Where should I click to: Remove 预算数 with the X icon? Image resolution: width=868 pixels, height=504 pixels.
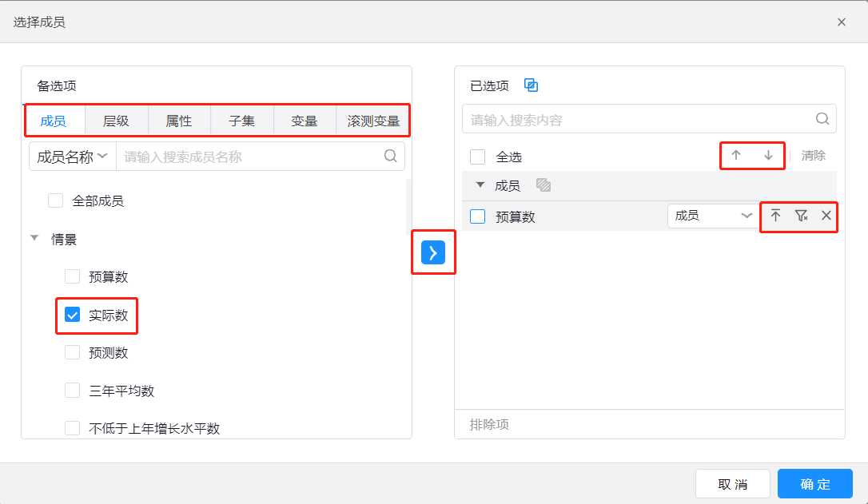pyautogui.click(x=826, y=216)
